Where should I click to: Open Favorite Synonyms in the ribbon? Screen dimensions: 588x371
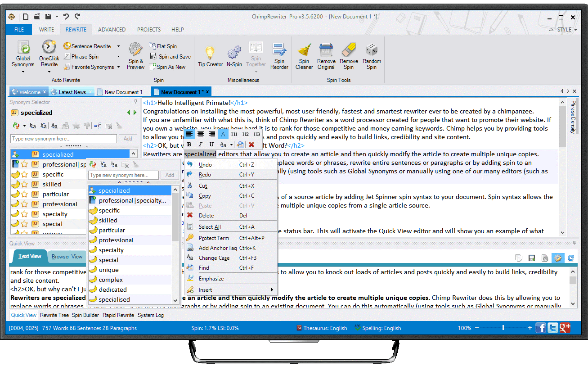point(89,67)
